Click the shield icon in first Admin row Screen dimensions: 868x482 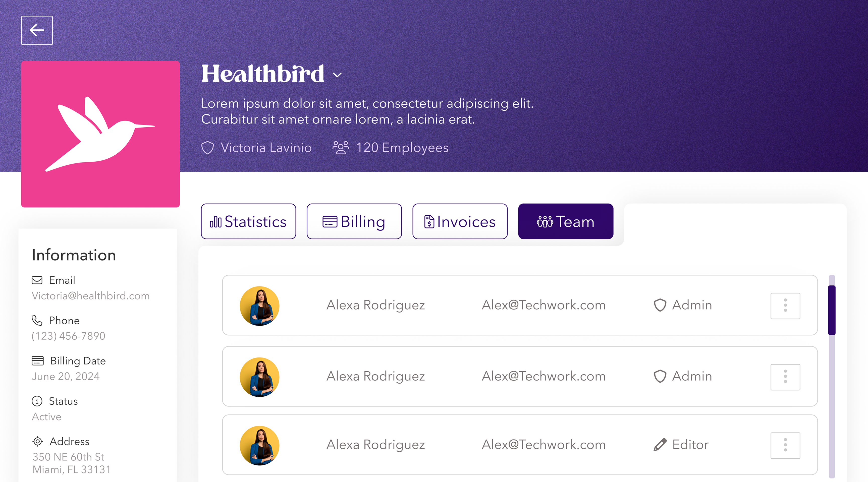click(x=660, y=305)
